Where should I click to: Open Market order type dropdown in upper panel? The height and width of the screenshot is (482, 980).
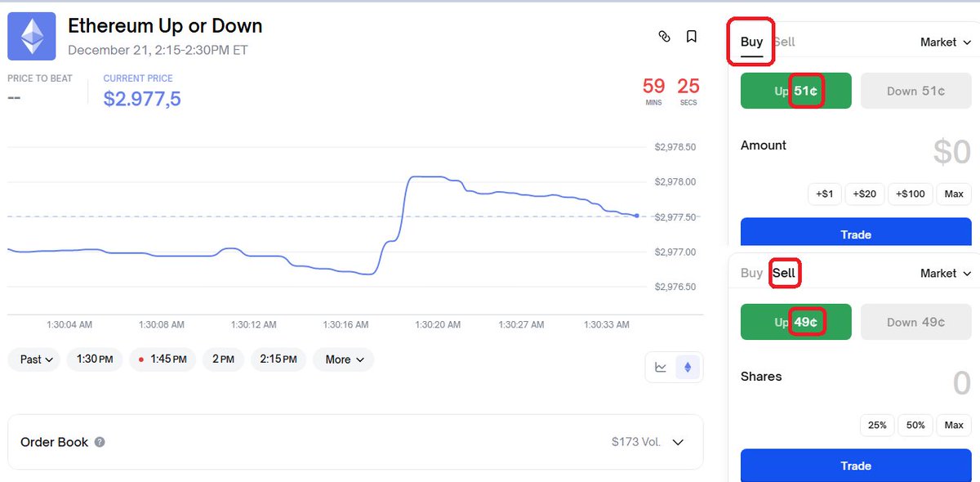[x=946, y=42]
